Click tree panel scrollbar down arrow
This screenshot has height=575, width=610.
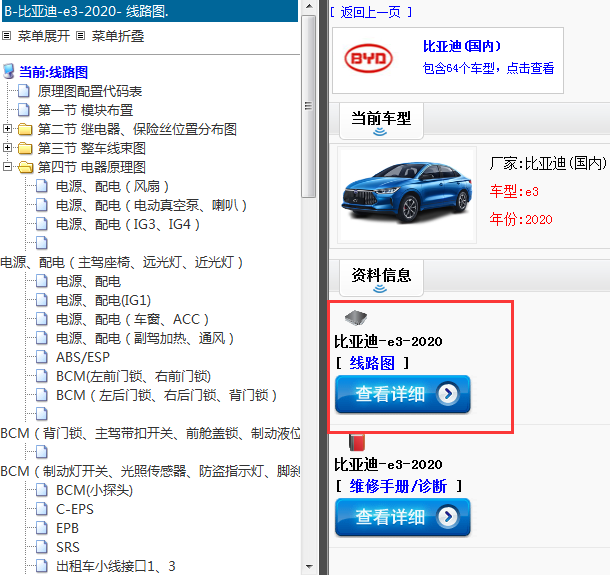(x=309, y=566)
